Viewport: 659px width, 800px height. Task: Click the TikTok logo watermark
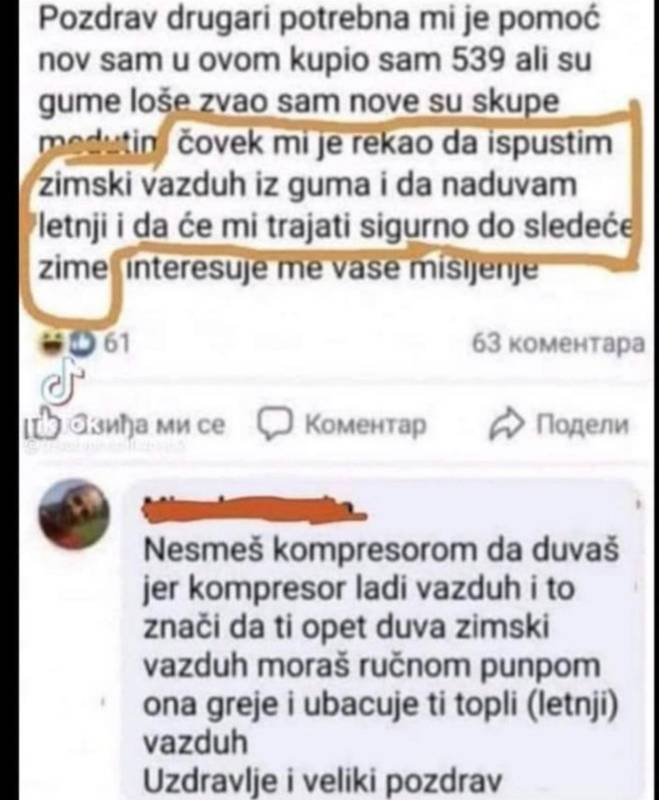point(60,381)
